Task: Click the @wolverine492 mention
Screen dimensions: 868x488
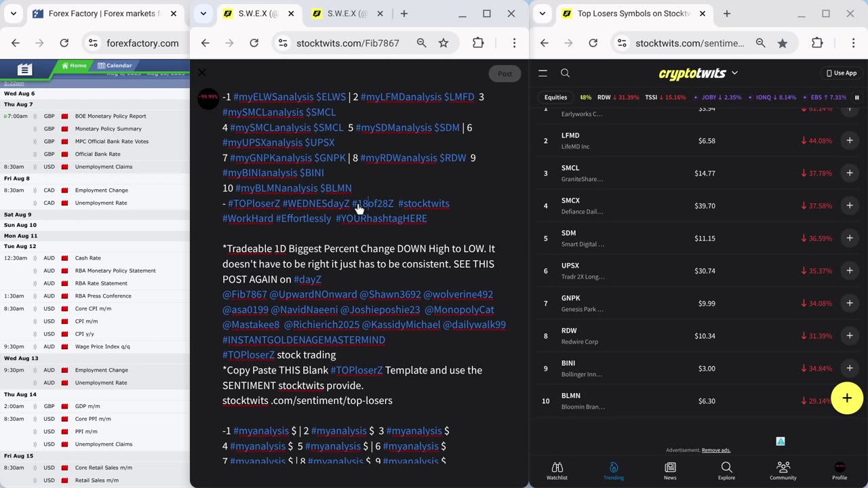Action: 458,294
